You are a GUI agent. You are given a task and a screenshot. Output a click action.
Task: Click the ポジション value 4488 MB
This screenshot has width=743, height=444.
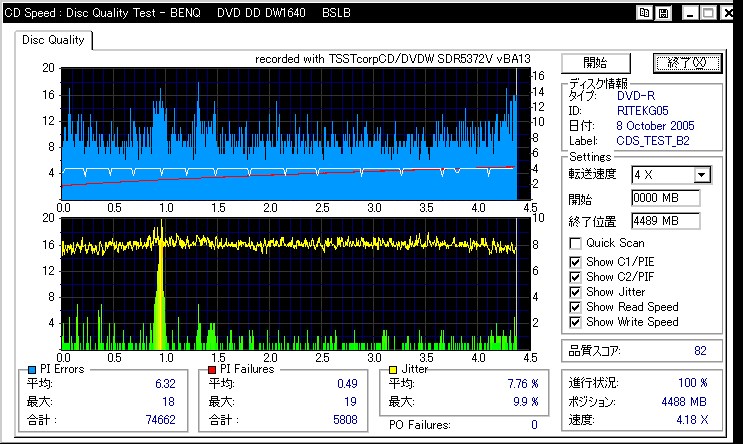[x=684, y=402]
